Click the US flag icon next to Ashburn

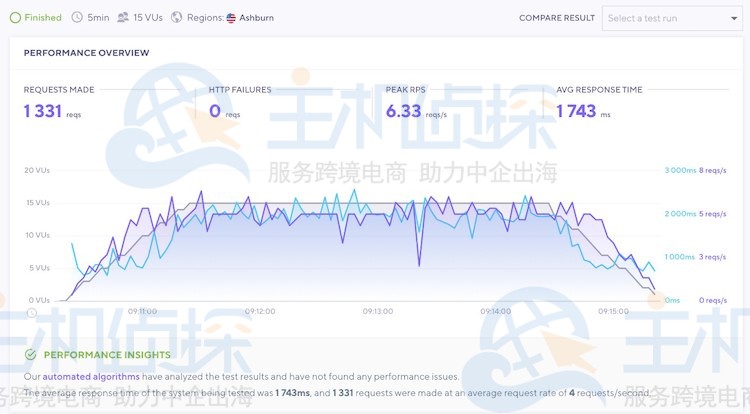[231, 18]
